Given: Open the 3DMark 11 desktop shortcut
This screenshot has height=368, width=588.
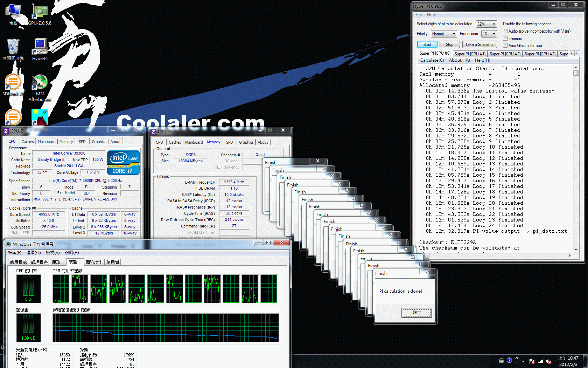Looking at the screenshot, I should [13, 85].
